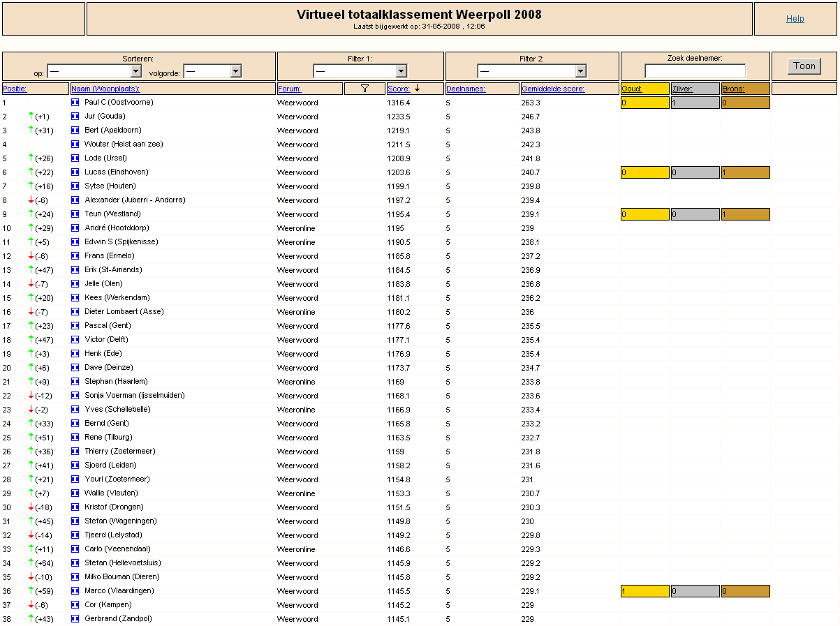This screenshot has width=840, height=626.
Task: Click the blue icon next to Gerbrand (Zandpol)
Action: (x=75, y=618)
